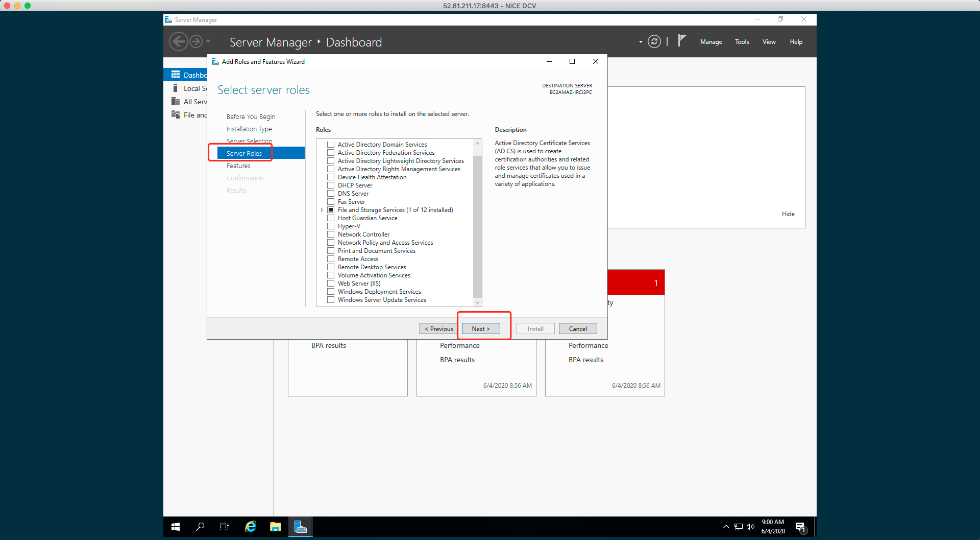Show hidden system tray icons

pos(726,527)
